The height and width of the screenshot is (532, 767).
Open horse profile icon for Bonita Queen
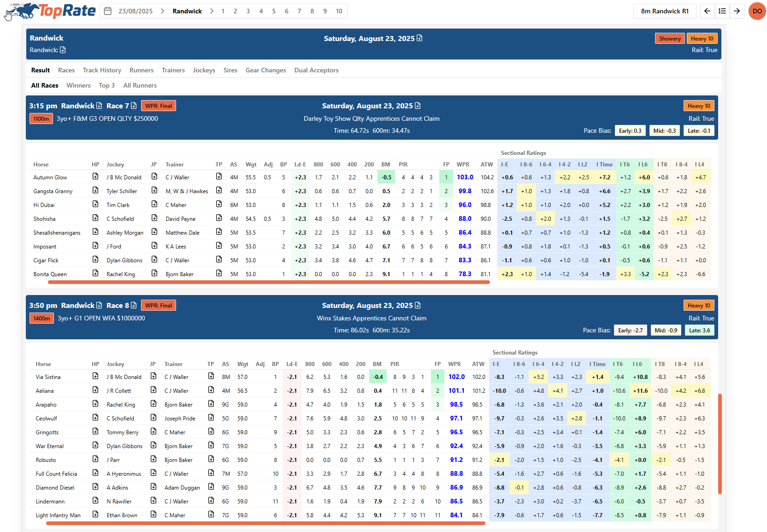click(x=95, y=273)
